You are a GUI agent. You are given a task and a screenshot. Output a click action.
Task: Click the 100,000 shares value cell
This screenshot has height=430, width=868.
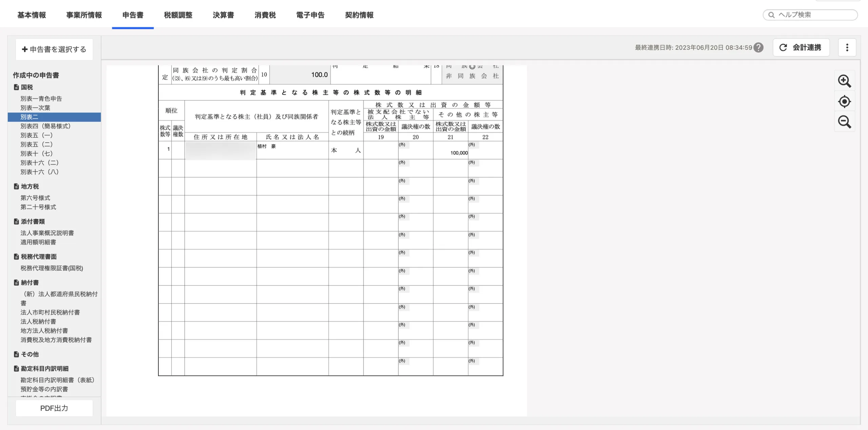450,150
